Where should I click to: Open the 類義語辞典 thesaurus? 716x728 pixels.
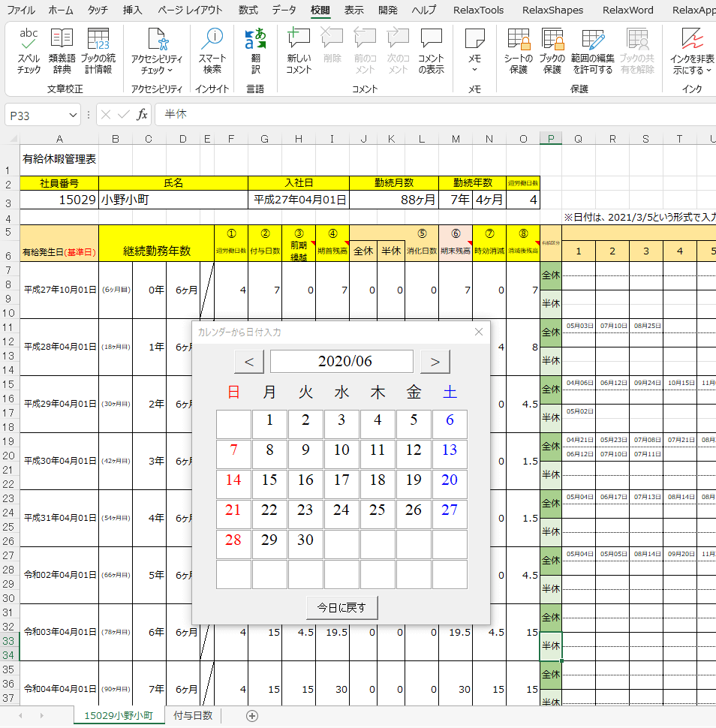(62, 50)
